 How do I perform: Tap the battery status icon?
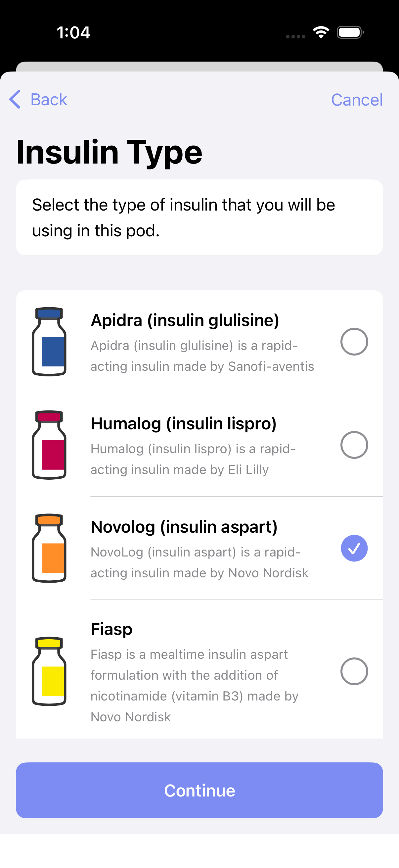[x=350, y=32]
